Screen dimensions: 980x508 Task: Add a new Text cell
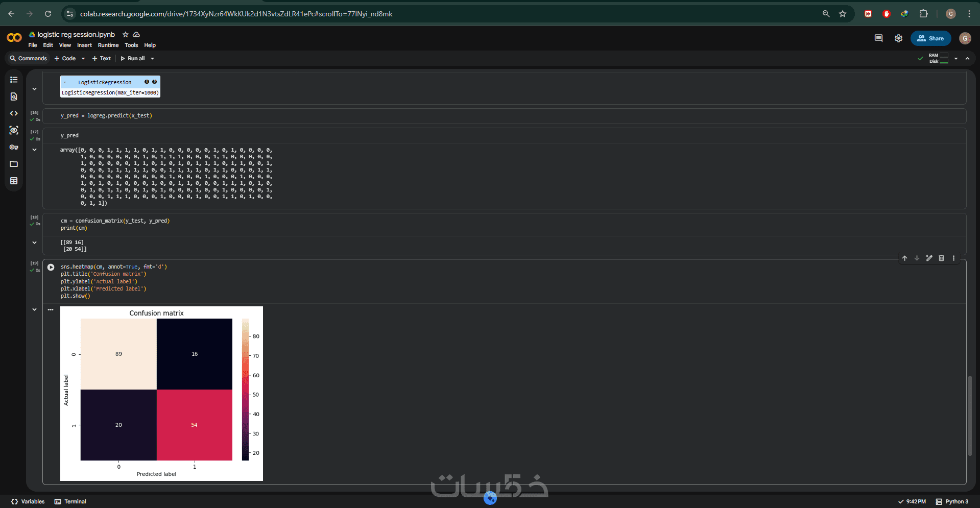click(102, 59)
